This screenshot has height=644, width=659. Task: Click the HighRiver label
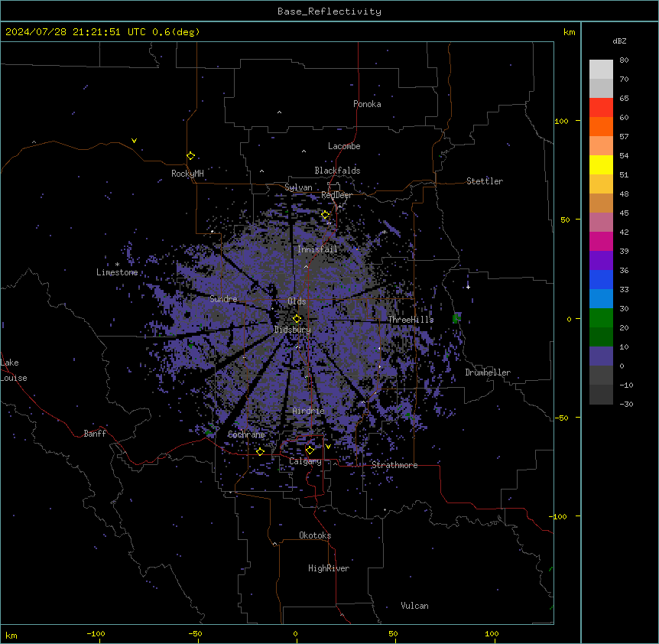329,568
